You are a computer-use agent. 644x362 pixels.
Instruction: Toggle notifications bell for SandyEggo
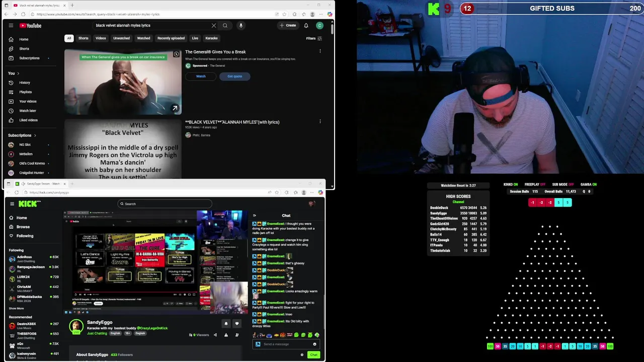[226, 324]
